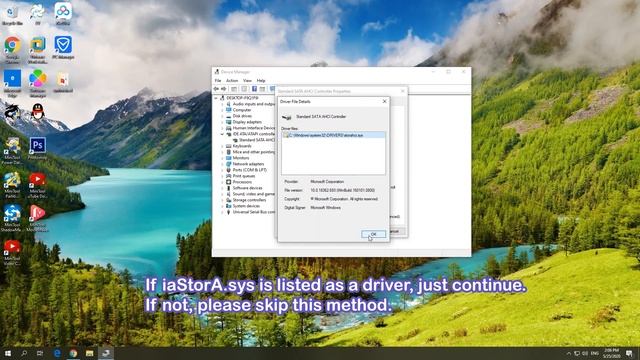Open the QQ penguin desktop icon
The width and height of the screenshot is (640, 360).
[x=38, y=111]
